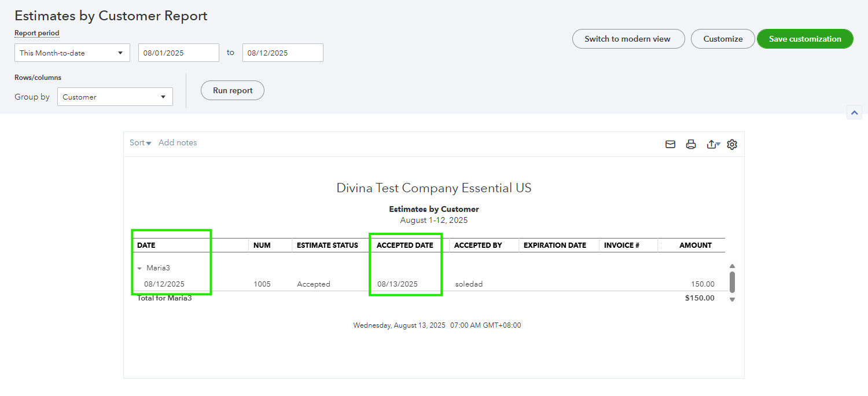Click the print report icon

pyautogui.click(x=691, y=144)
